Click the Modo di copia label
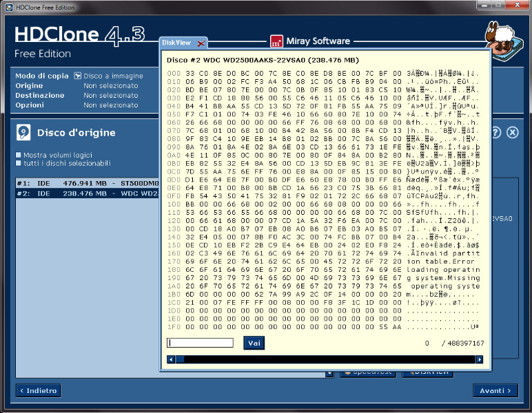Viewport: 532px width, 413px height. coord(42,76)
